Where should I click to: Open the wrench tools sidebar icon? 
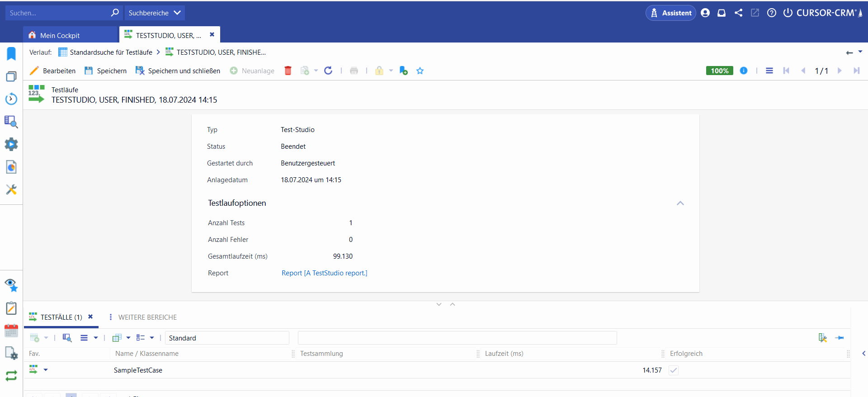coord(11,189)
